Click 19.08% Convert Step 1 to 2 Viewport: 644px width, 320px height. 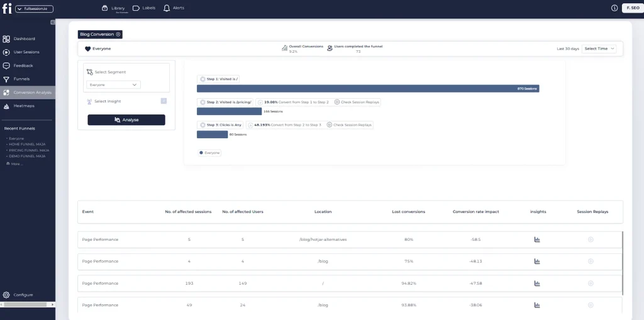coord(293,102)
